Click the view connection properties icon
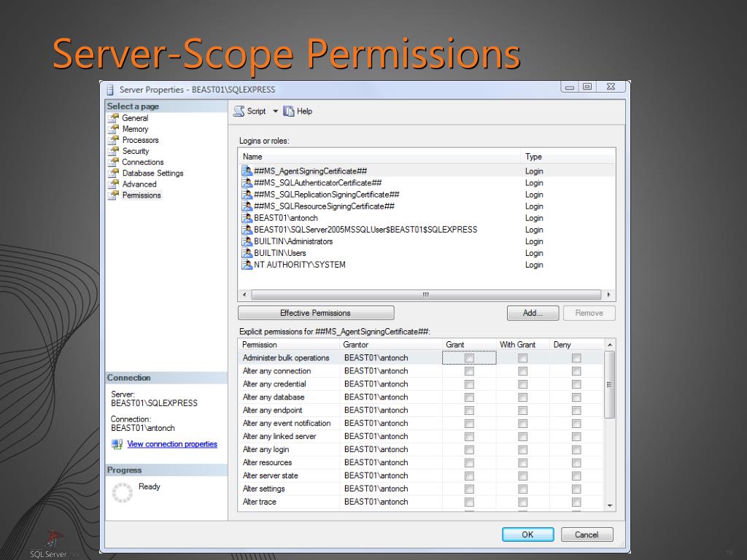The image size is (747, 560). (117, 444)
